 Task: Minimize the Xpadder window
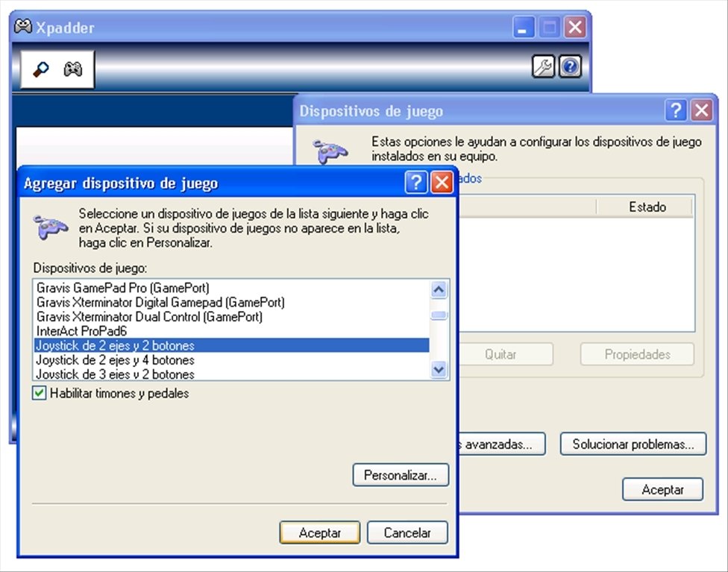(524, 28)
